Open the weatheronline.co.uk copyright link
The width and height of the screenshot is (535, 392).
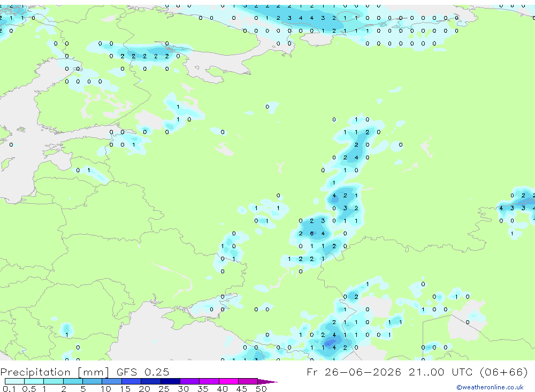490,387
